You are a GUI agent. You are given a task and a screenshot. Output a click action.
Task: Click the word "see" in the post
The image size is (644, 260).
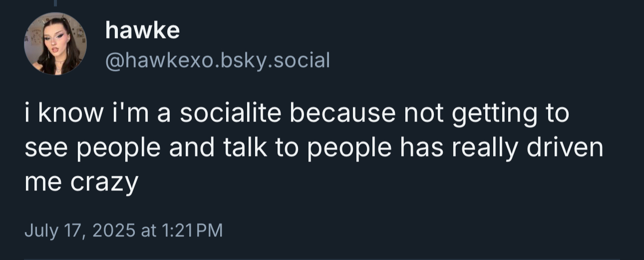click(x=42, y=148)
